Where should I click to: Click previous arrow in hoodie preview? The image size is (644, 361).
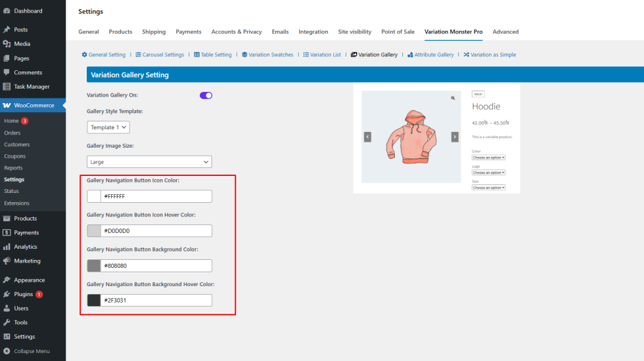click(367, 137)
